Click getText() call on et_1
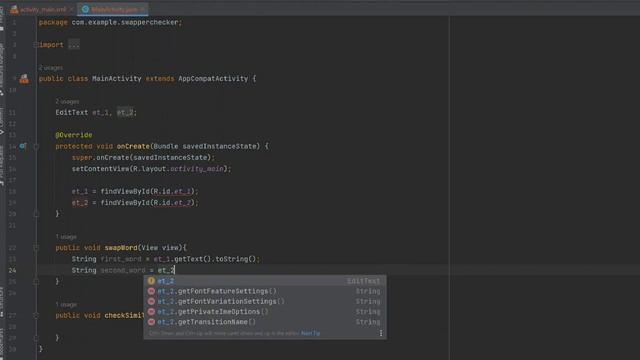 (x=193, y=259)
